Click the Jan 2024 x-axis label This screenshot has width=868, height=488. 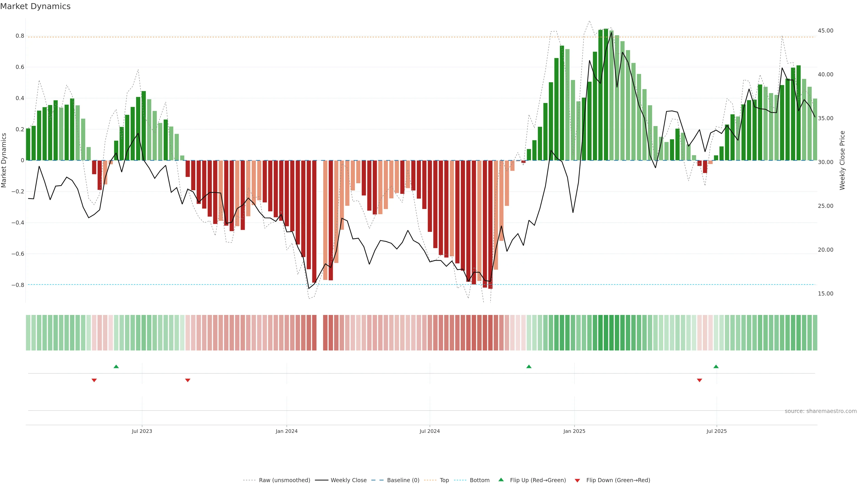pos(286,432)
